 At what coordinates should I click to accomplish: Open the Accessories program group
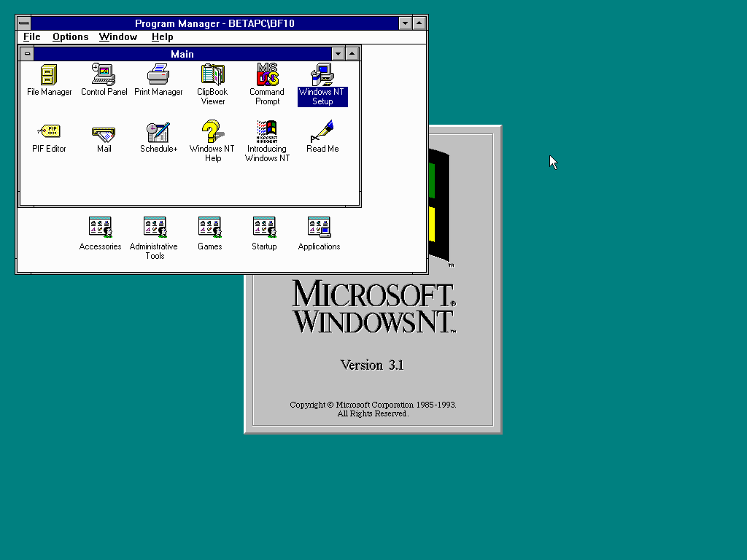(100, 227)
